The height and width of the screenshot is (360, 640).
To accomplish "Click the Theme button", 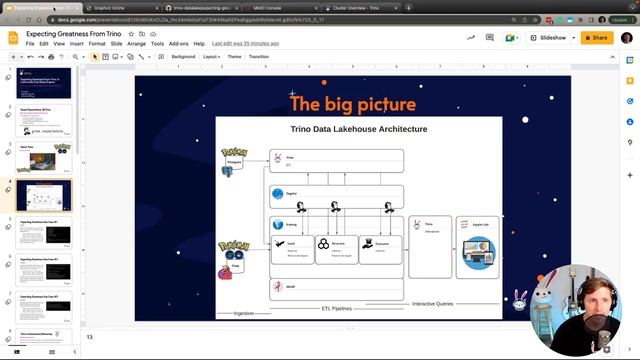I will click(x=234, y=57).
